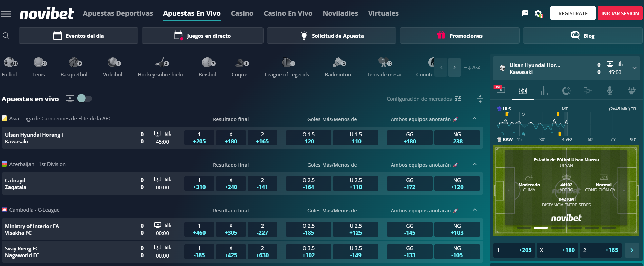Click the search magnifier icon

pos(6,36)
